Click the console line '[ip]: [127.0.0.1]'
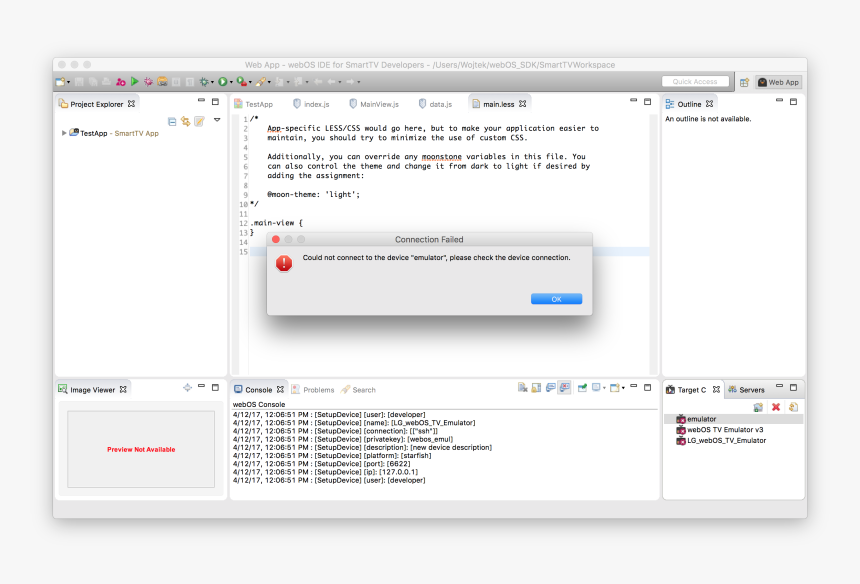The image size is (860, 584). tap(325, 472)
